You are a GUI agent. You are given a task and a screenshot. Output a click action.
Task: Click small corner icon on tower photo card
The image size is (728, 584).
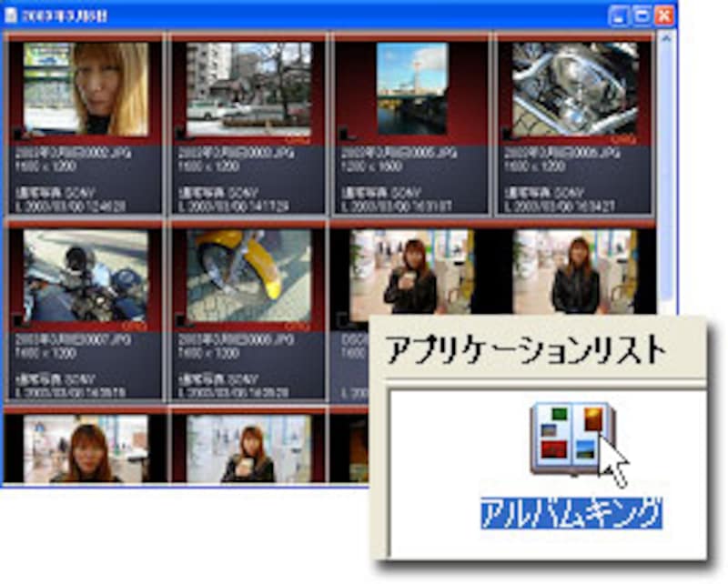[345, 134]
